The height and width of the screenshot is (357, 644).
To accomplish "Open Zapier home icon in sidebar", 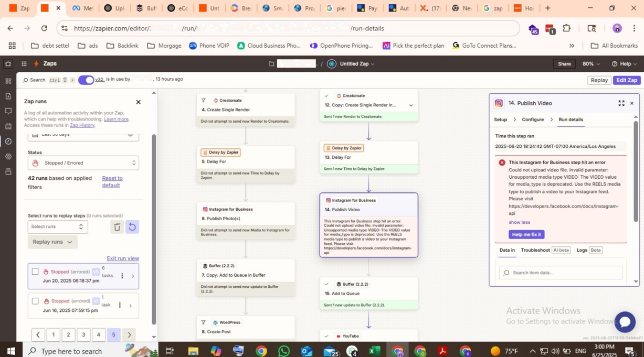I will pos(8,64).
